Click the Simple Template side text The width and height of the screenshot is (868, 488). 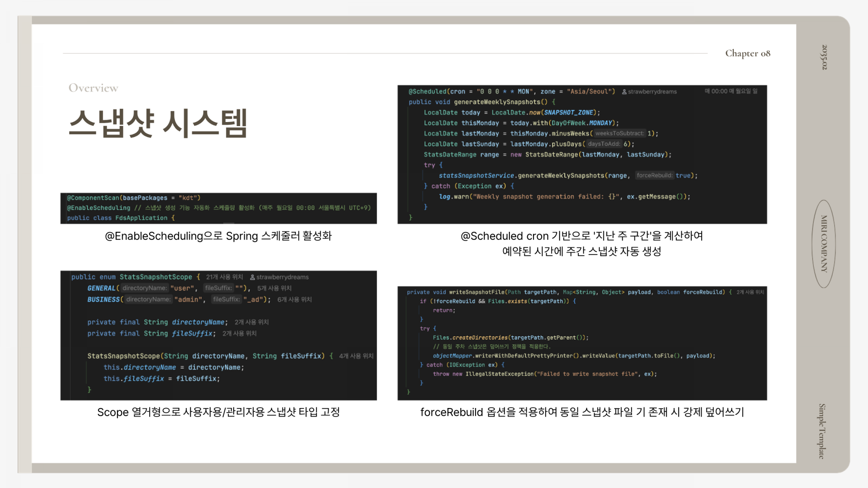click(822, 431)
